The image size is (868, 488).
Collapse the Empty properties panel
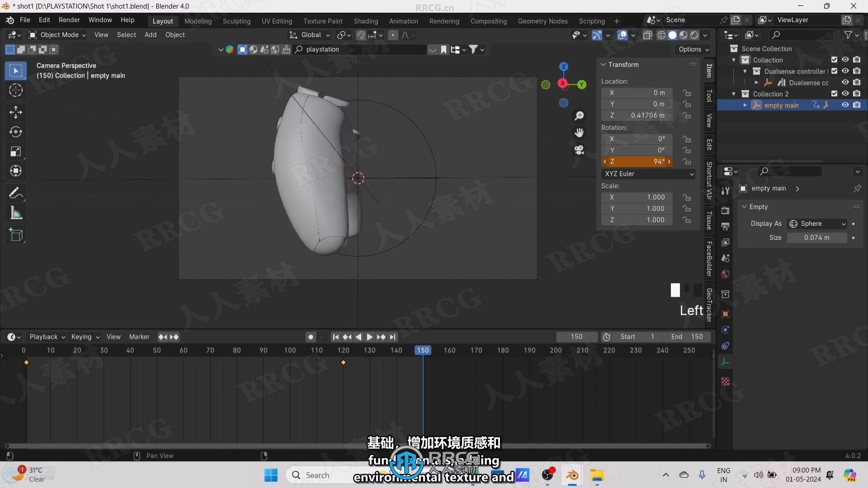click(744, 206)
